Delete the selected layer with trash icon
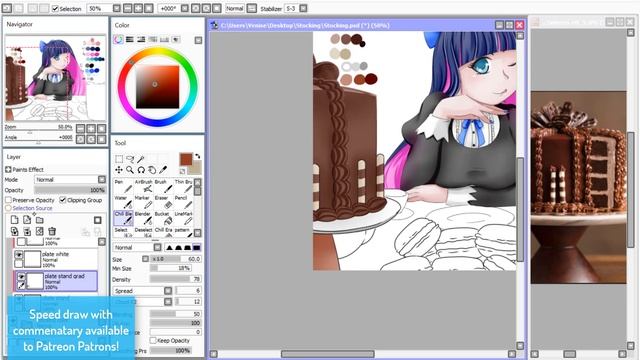 click(52, 231)
